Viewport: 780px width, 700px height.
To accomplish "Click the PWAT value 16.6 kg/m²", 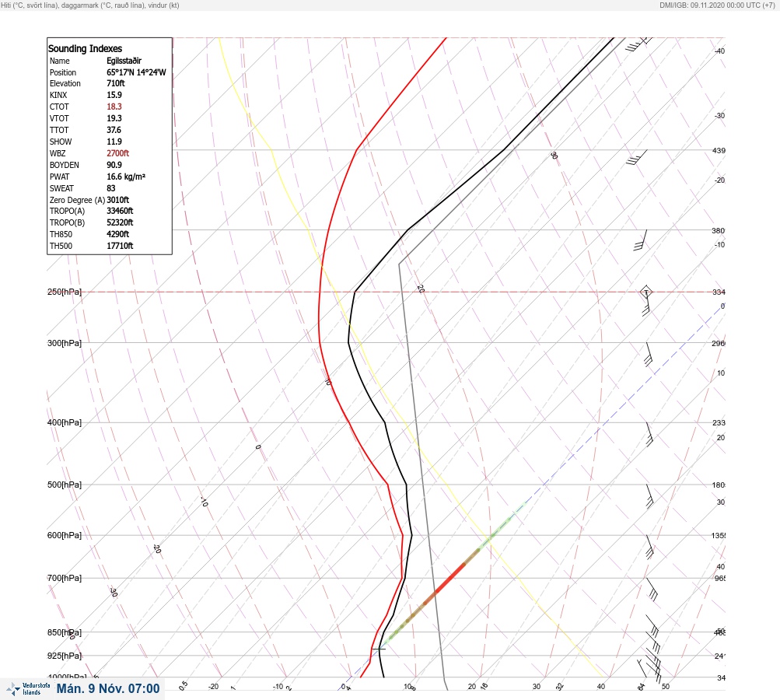I will pos(126,177).
